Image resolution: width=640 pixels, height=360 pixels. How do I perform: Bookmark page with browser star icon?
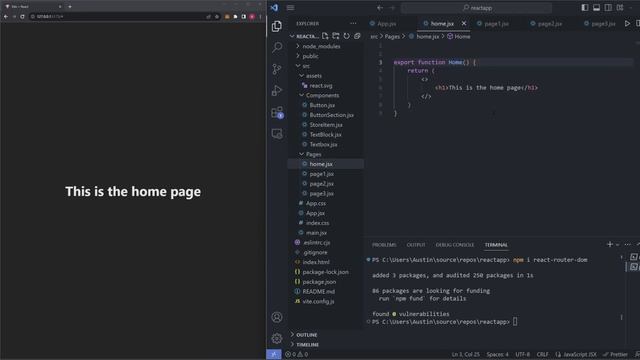pyautogui.click(x=217, y=16)
